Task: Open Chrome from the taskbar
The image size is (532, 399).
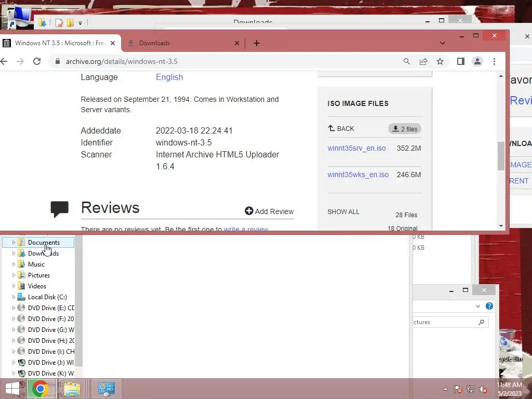Action: pyautogui.click(x=41, y=389)
